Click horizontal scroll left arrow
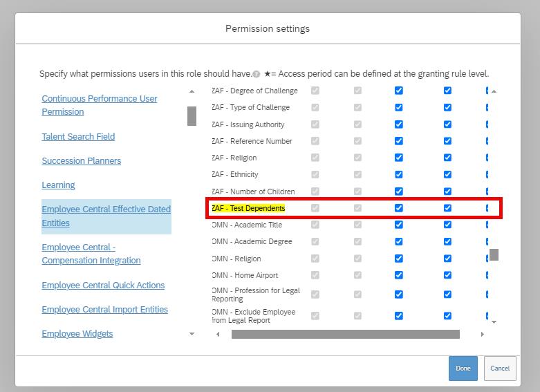The height and width of the screenshot is (392, 540). (218, 334)
